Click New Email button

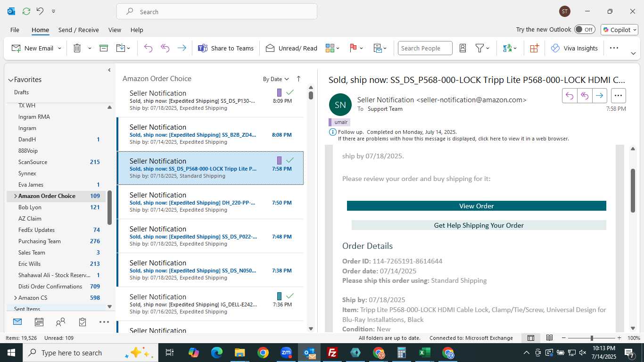pyautogui.click(x=32, y=48)
